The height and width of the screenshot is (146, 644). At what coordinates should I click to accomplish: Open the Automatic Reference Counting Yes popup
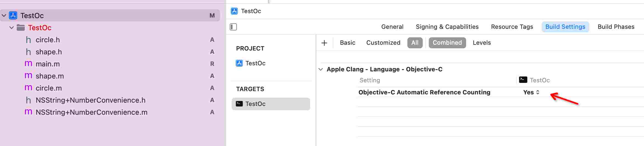[531, 92]
